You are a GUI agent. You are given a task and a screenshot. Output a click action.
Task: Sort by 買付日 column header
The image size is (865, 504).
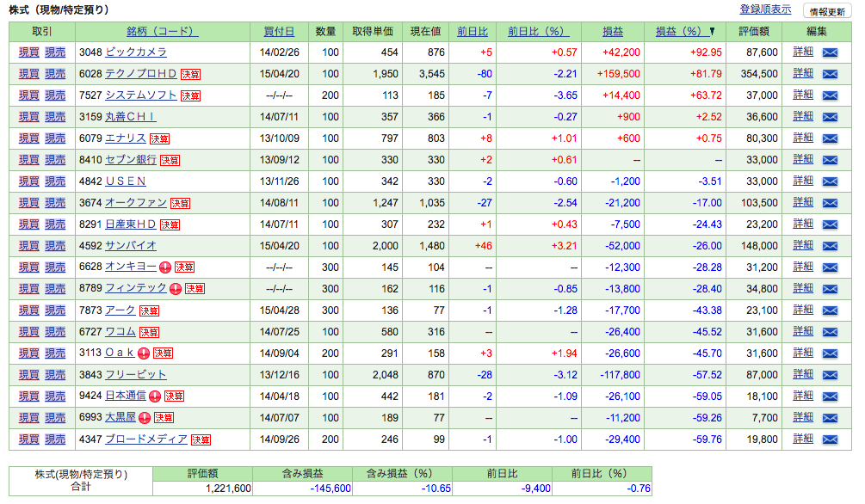point(279,32)
